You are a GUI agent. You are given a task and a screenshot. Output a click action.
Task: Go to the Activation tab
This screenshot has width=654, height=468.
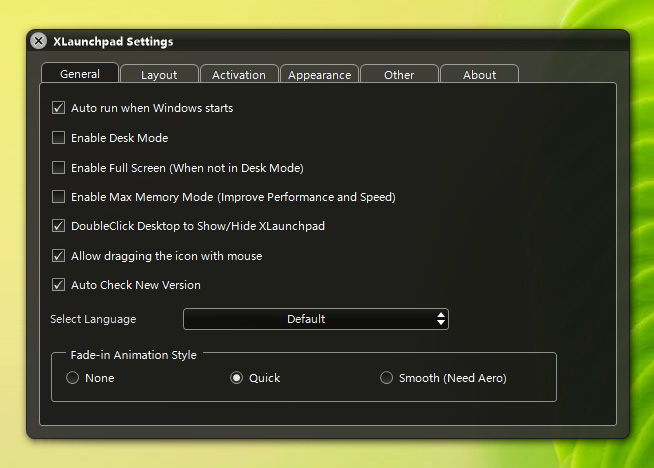pyautogui.click(x=239, y=75)
